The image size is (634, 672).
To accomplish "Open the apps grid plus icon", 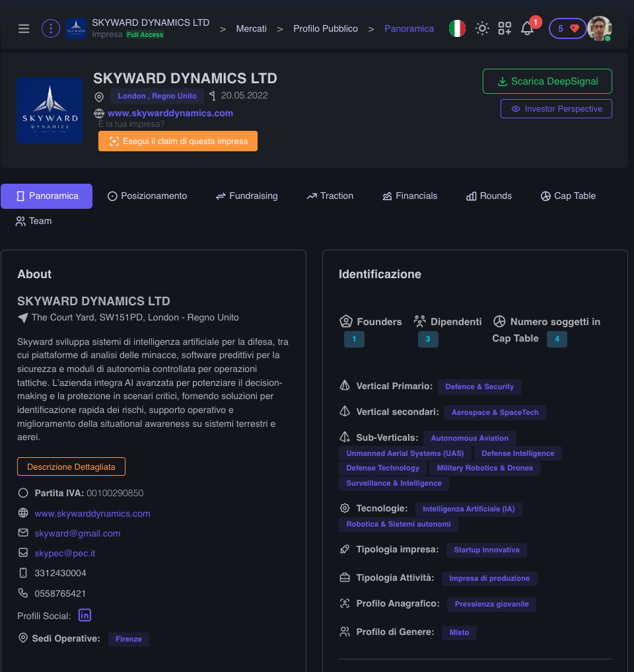I will pos(505,28).
